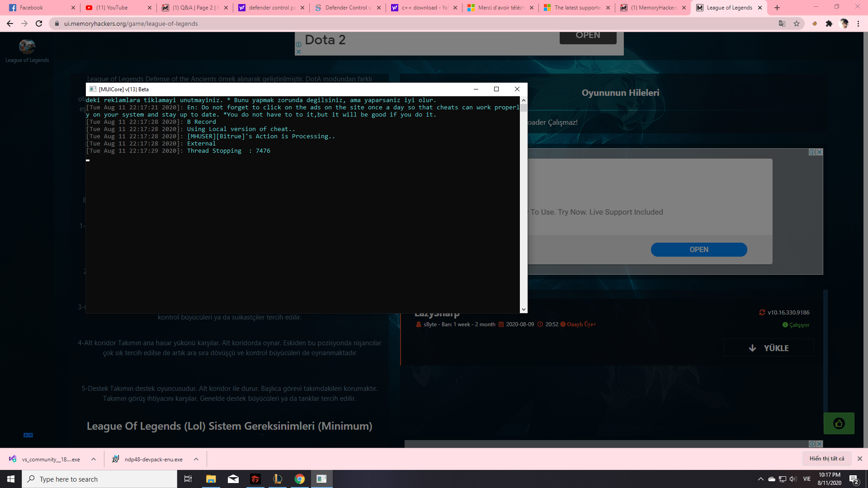Click the console scrollbar up arrow
This screenshot has width=868, height=488.
(524, 100)
